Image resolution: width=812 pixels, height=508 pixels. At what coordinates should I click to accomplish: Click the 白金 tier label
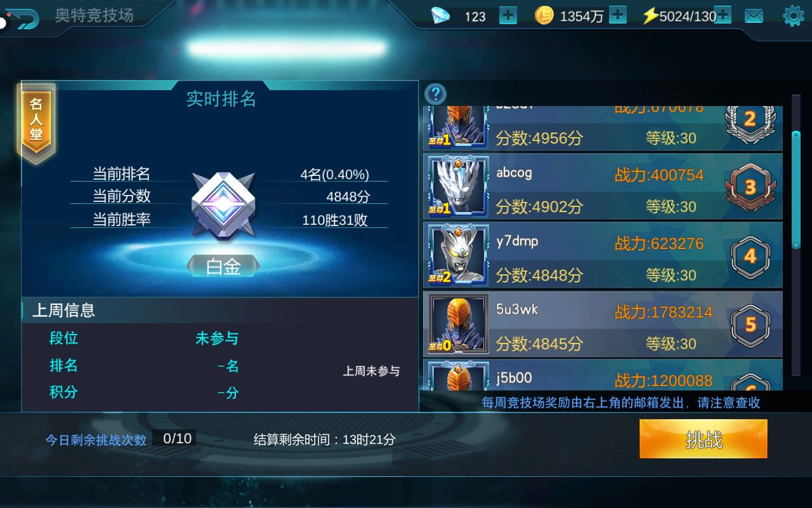[x=223, y=267]
